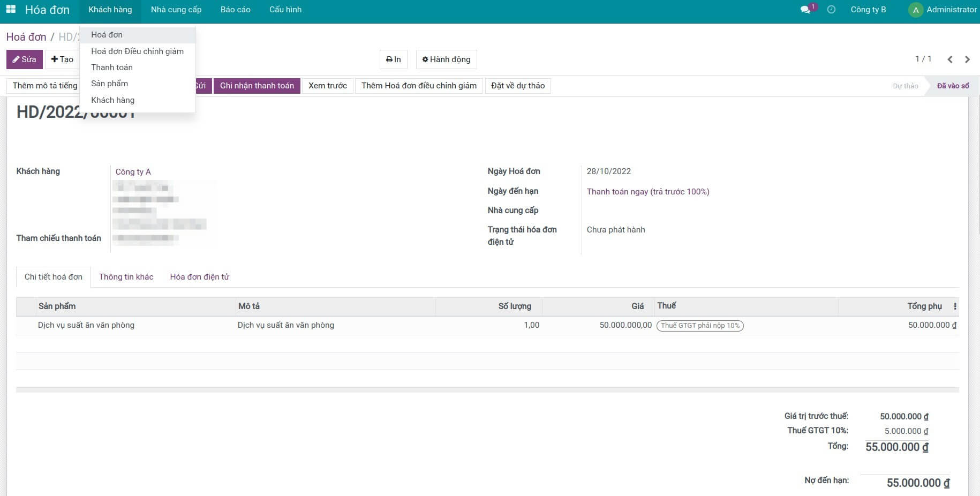Open the apps grid home menu icon
The height and width of the screenshot is (496, 980).
(x=11, y=10)
